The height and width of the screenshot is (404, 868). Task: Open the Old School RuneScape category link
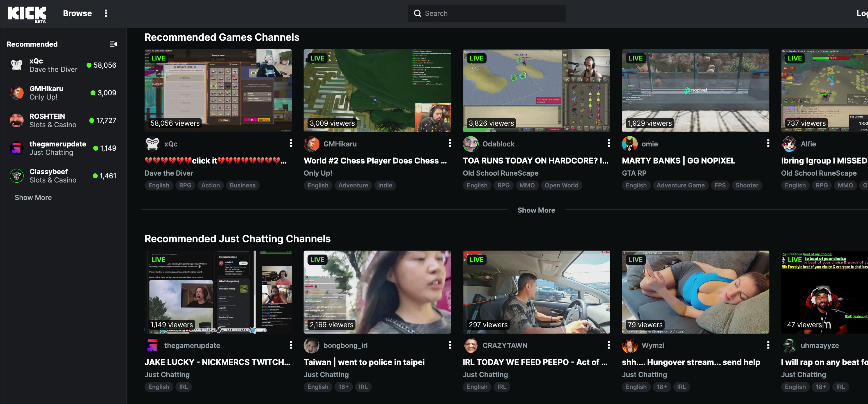point(500,173)
